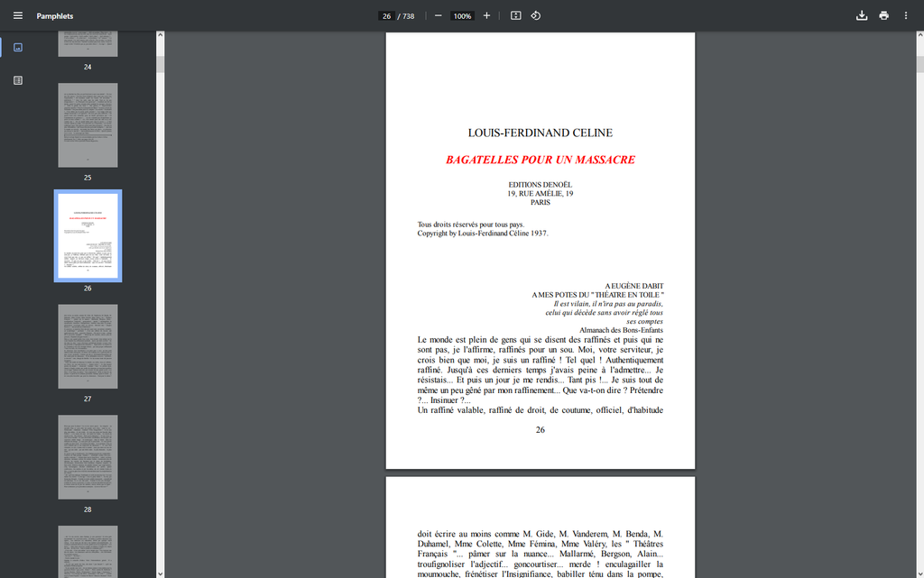Open the page 24 thumbnail
Image resolution: width=924 pixels, height=578 pixels.
88,44
